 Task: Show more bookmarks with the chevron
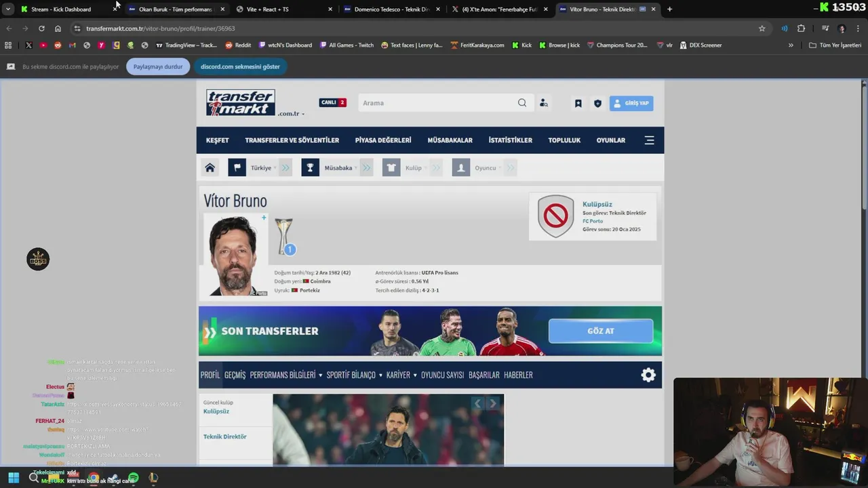(x=791, y=45)
